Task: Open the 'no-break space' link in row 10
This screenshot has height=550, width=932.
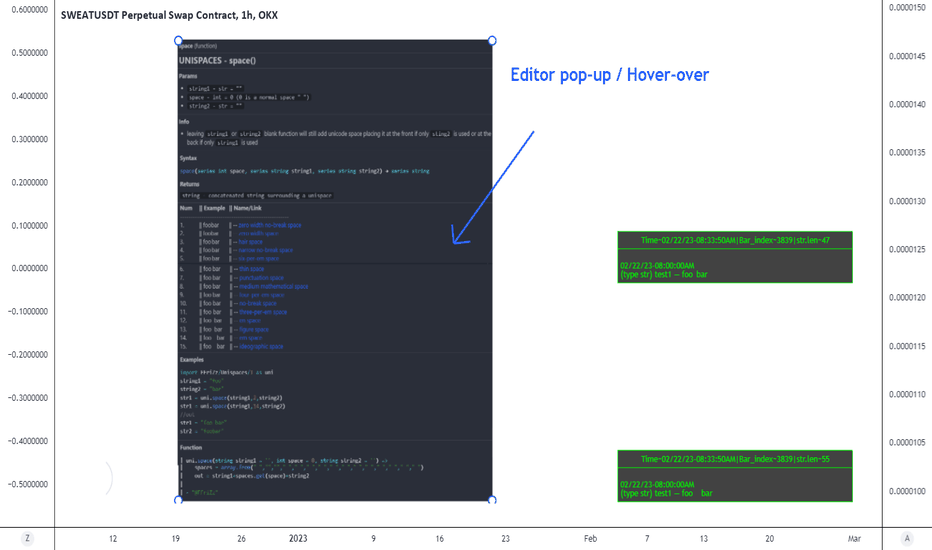Action: click(x=258, y=303)
